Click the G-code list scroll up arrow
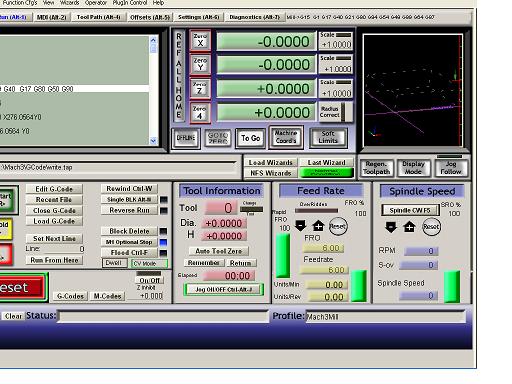This screenshot has width=512, height=384. 153,40
